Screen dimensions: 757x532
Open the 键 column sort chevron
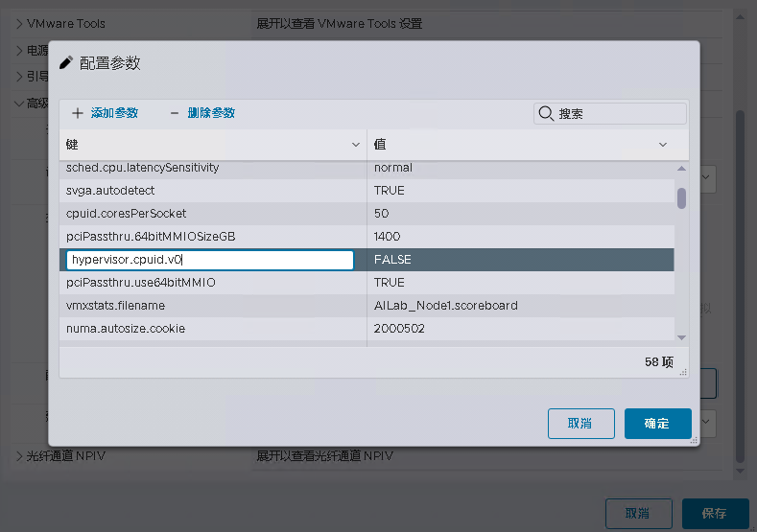click(356, 145)
